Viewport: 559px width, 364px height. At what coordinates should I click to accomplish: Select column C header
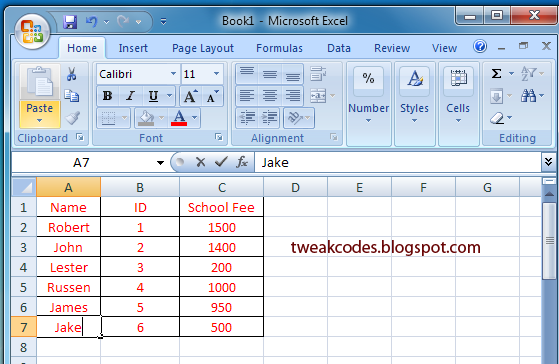[221, 188]
